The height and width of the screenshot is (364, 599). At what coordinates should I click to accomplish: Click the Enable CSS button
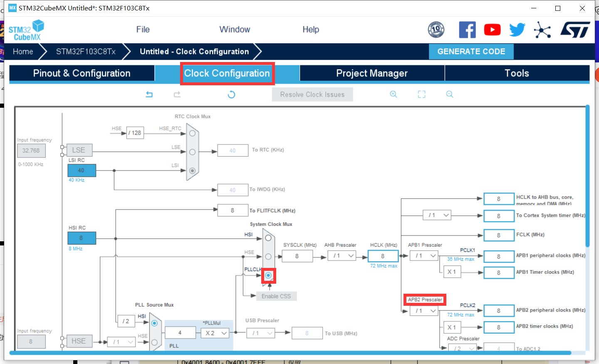click(x=276, y=296)
